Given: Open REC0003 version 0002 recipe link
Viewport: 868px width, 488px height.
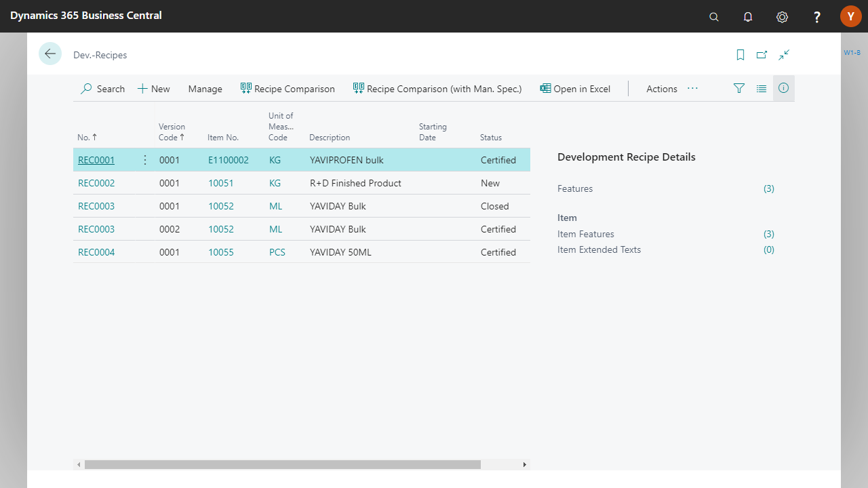Looking at the screenshot, I should pyautogui.click(x=96, y=230).
